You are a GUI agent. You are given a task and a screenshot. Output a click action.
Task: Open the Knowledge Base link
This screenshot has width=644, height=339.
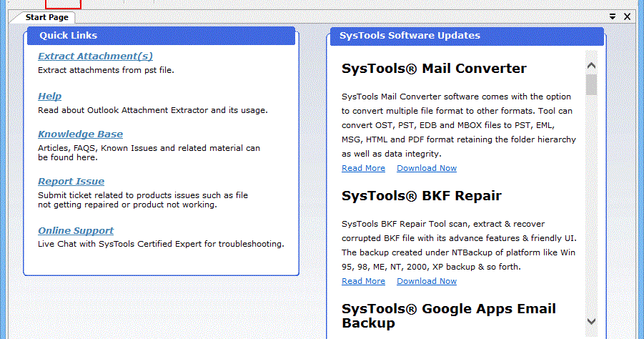point(81,134)
